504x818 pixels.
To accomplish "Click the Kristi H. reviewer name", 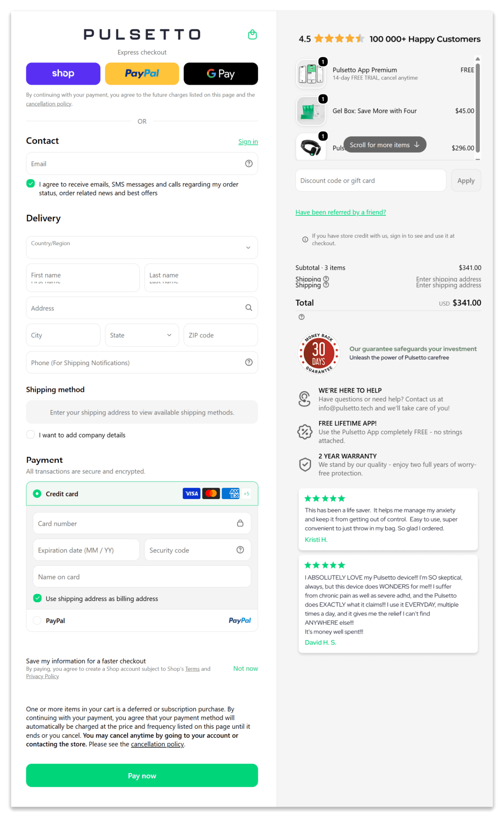I will click(316, 539).
